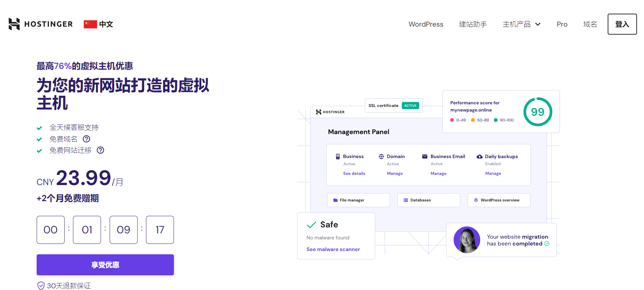The image size is (644, 290).
Task: Click See details under Business
Action: [354, 174]
